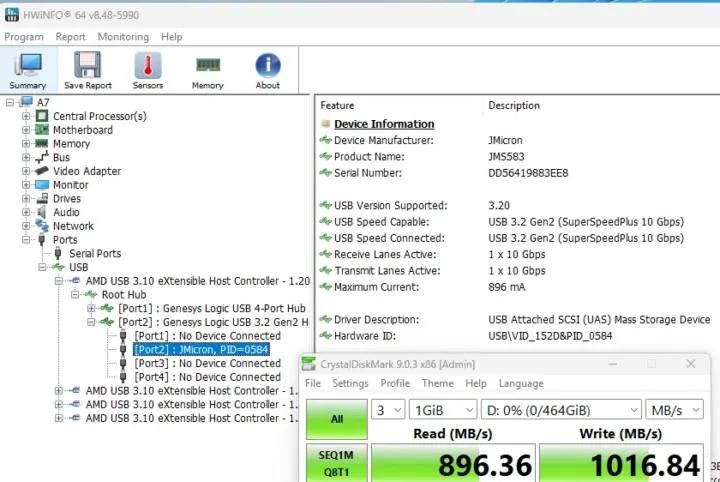The height and width of the screenshot is (482, 720).
Task: Select AMD USB Host Controller - 1.20
Action: [x=198, y=281]
